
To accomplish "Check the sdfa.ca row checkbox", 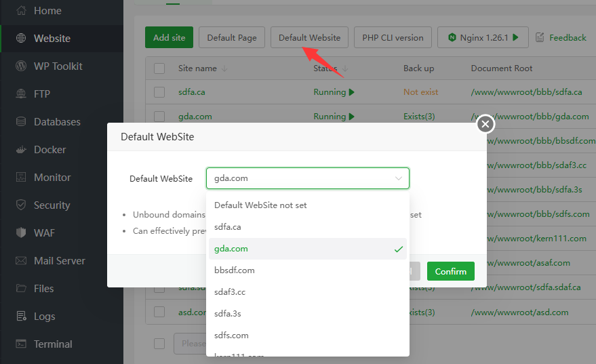I will (159, 92).
